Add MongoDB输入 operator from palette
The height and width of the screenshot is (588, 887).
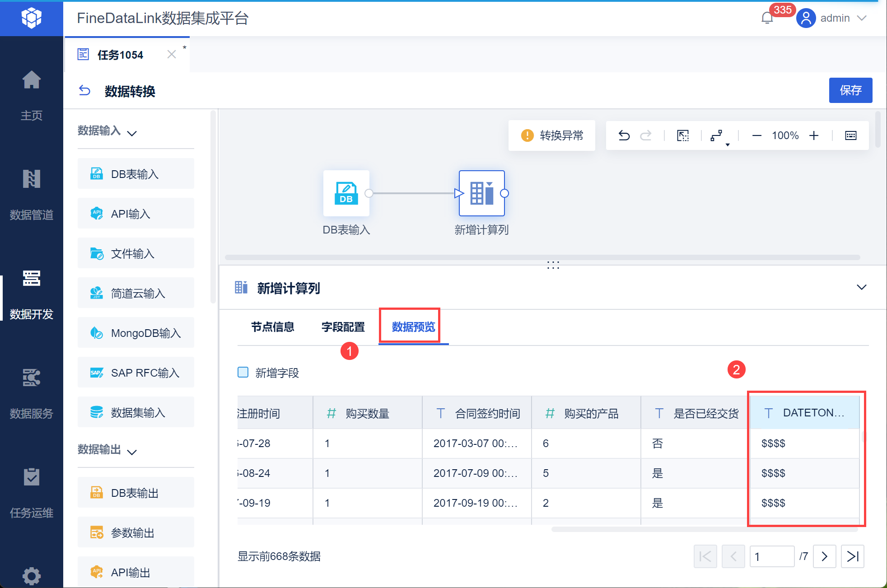pos(136,333)
